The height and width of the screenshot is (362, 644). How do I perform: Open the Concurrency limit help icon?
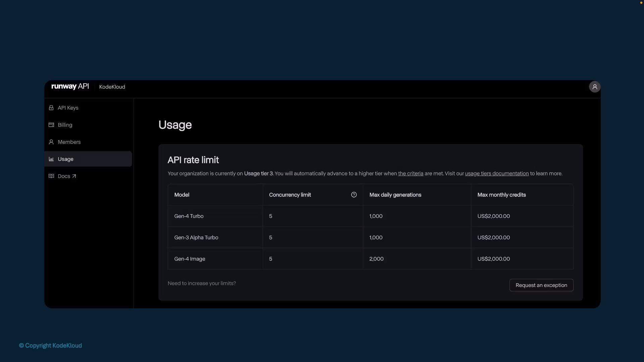[x=354, y=195]
